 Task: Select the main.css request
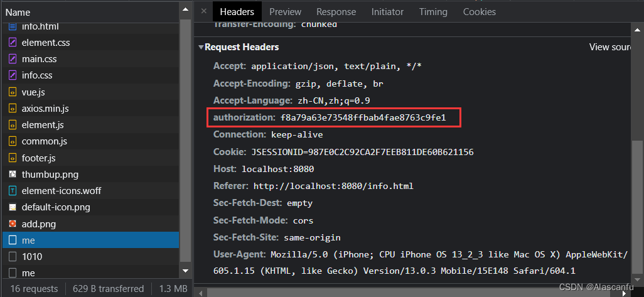pos(90,59)
